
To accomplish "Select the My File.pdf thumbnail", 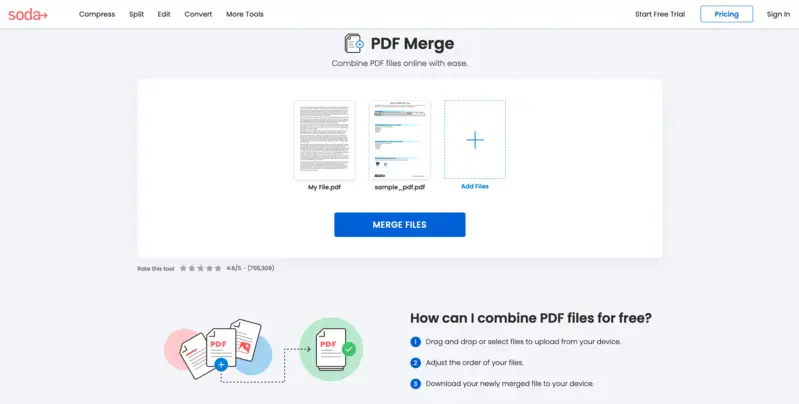I will point(325,140).
